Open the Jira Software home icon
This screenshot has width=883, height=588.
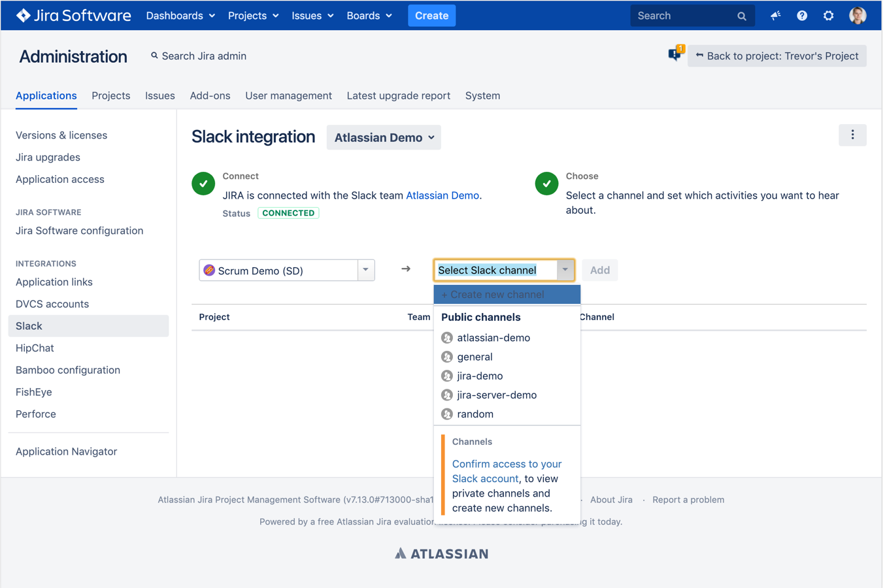click(23, 15)
